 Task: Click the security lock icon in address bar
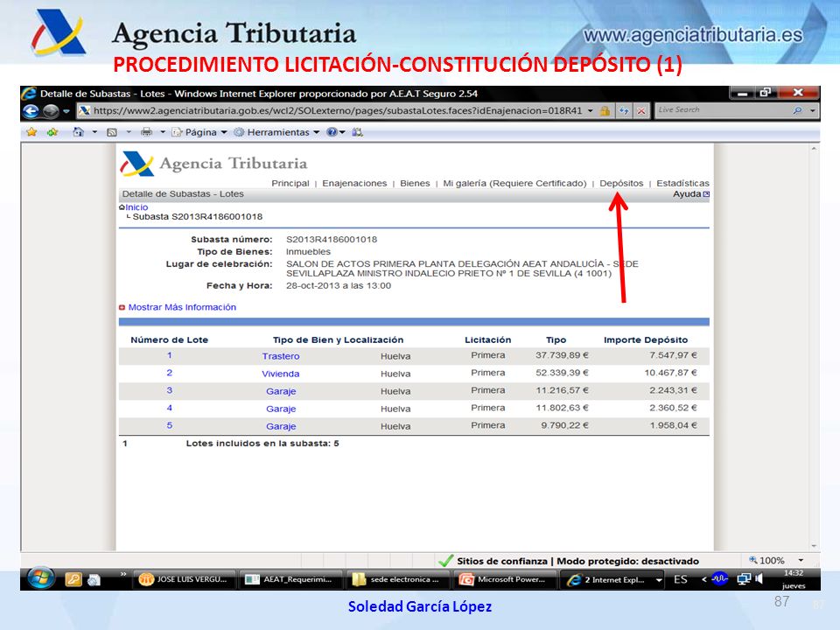[x=605, y=111]
